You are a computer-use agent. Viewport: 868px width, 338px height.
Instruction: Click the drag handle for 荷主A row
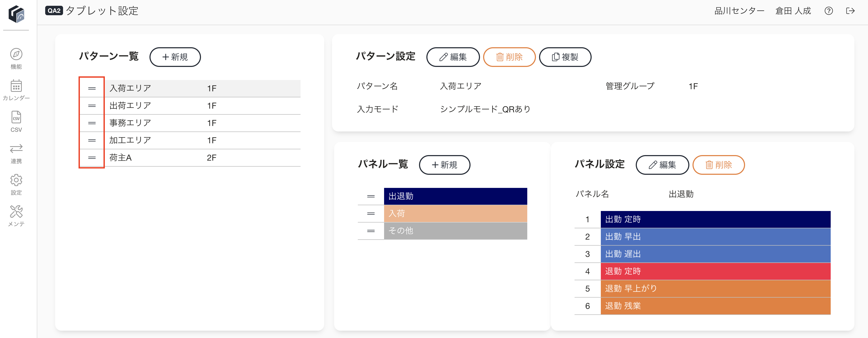click(92, 158)
